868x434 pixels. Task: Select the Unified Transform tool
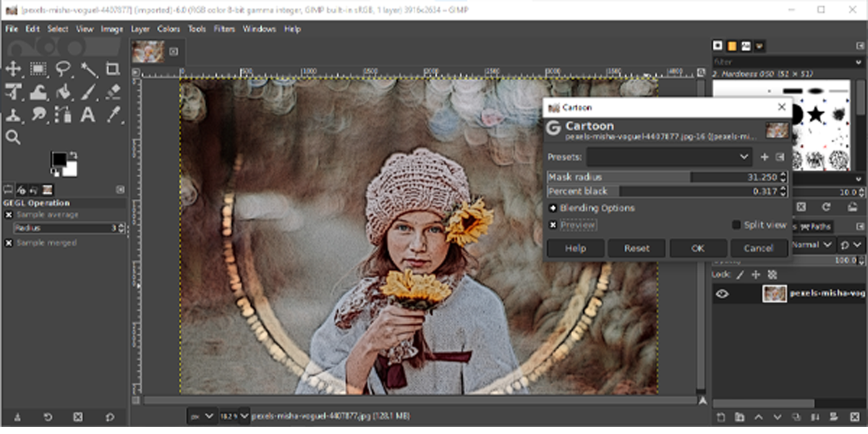13,92
